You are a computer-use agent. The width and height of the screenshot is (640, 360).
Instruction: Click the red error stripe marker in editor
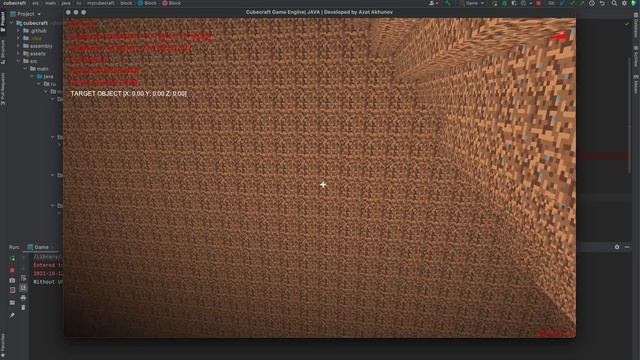tap(604, 156)
